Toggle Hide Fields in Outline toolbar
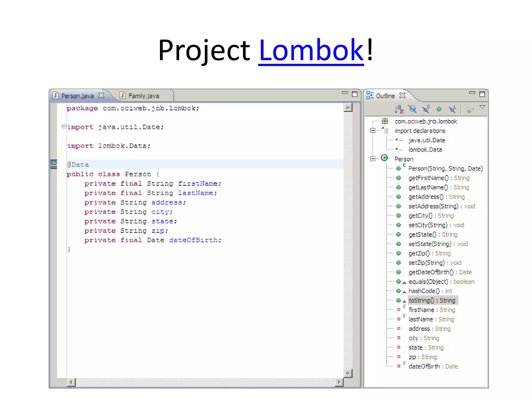This screenshot has width=532, height=399. point(413,109)
